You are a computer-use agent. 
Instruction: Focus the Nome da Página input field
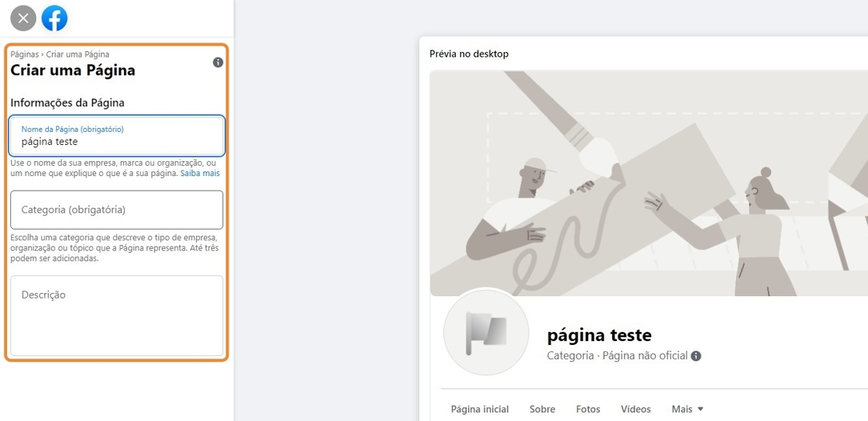116,141
